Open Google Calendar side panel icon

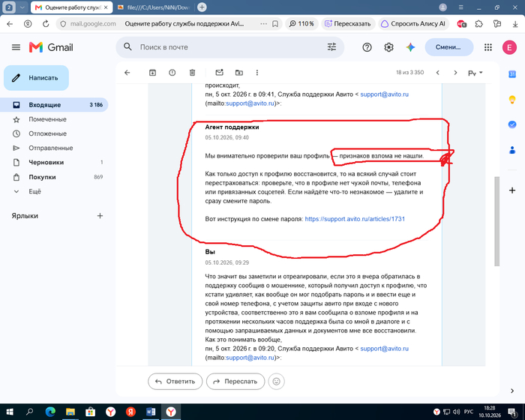pos(512,74)
